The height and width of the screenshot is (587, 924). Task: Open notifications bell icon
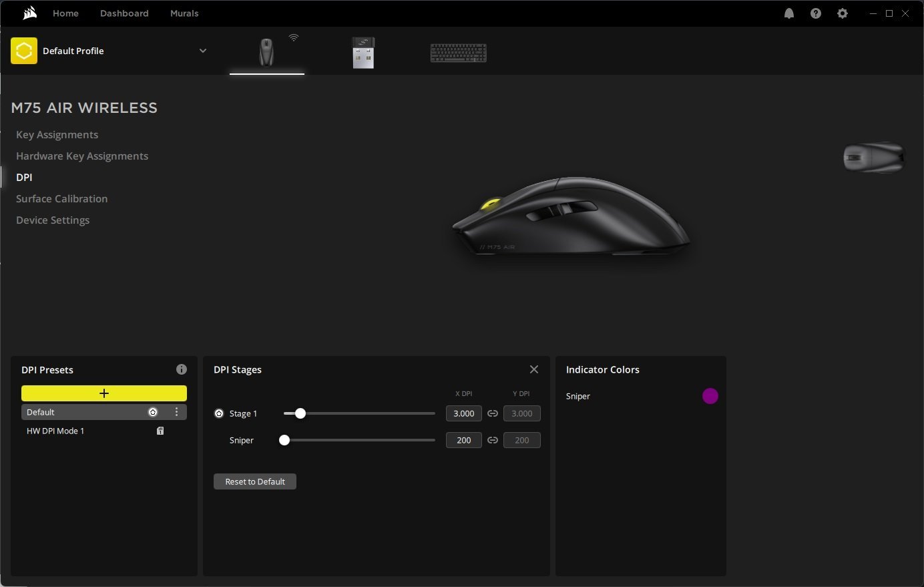[789, 13]
